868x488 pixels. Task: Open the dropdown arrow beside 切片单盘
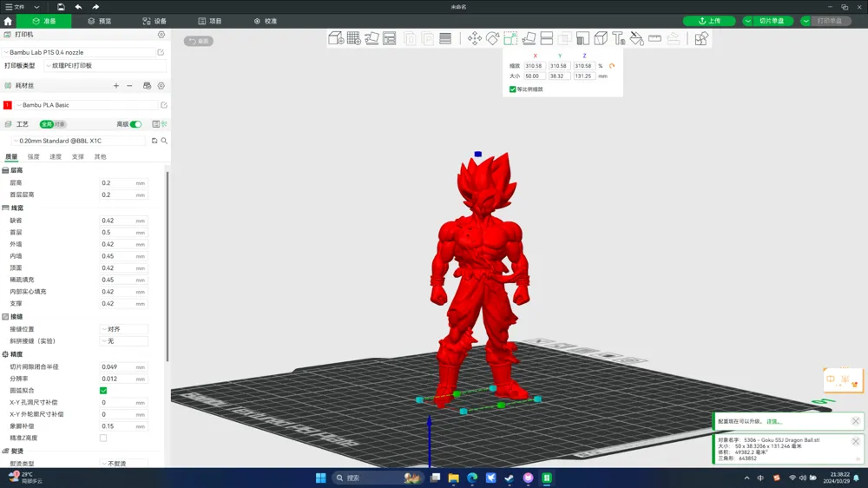(x=747, y=21)
